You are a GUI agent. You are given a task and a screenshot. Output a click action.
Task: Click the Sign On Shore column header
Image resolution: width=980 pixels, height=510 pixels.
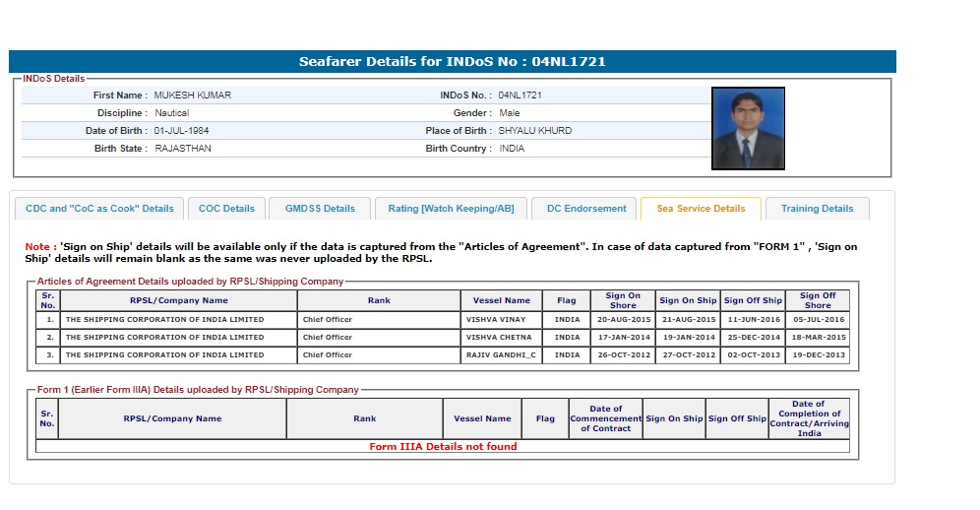coord(622,300)
